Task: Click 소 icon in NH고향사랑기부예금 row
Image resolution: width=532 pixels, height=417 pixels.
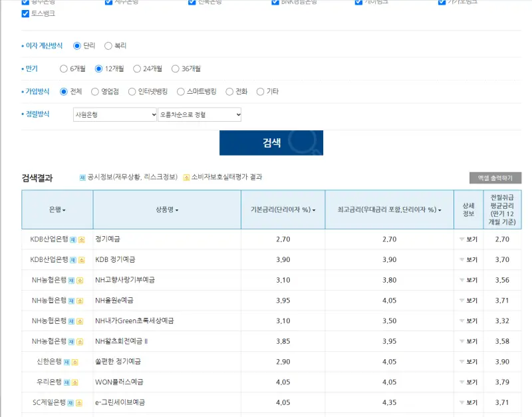Action: point(80,281)
